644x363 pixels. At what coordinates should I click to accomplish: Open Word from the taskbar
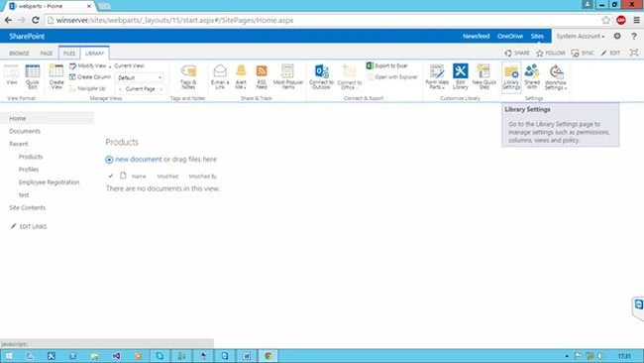[x=247, y=356]
